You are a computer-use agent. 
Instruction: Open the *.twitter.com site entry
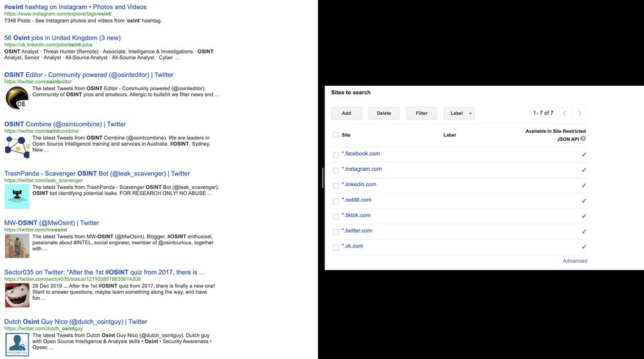[x=357, y=231]
